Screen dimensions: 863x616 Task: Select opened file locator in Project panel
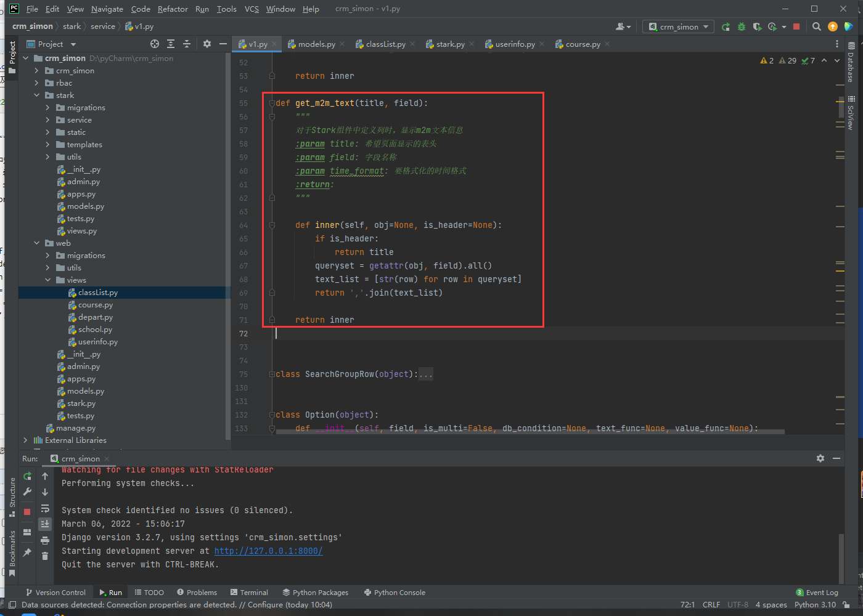[155, 44]
